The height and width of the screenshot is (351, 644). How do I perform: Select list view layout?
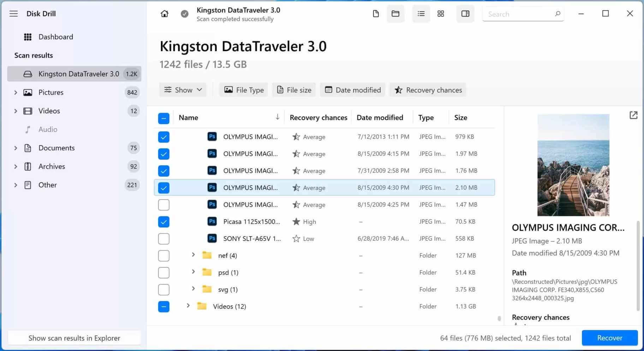tap(421, 14)
